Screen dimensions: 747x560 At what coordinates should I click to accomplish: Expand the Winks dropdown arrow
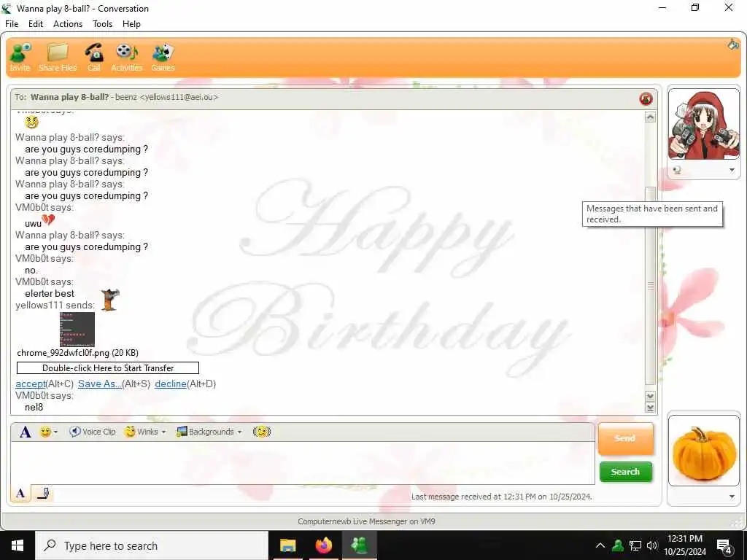pyautogui.click(x=163, y=432)
